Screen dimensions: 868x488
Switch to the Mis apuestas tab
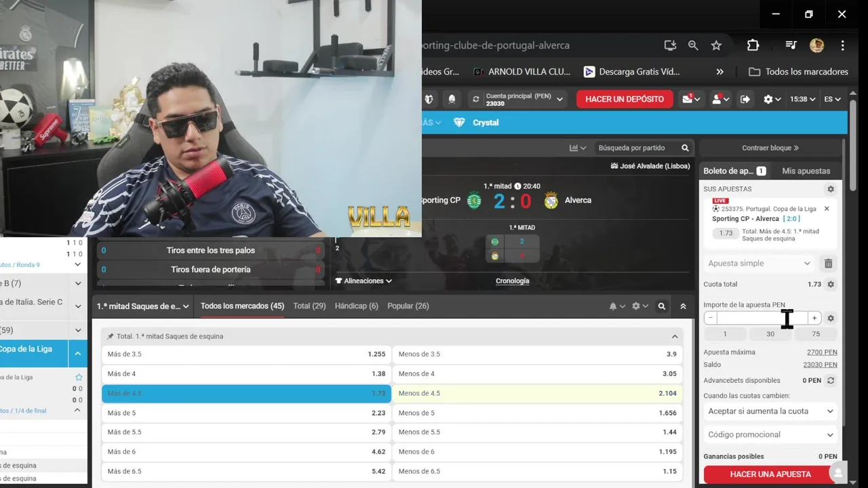click(806, 171)
